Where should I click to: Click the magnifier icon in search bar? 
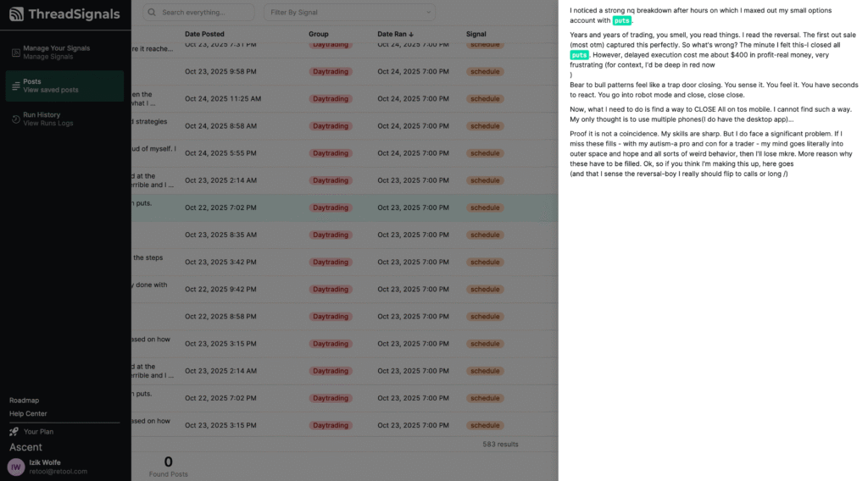pyautogui.click(x=153, y=13)
